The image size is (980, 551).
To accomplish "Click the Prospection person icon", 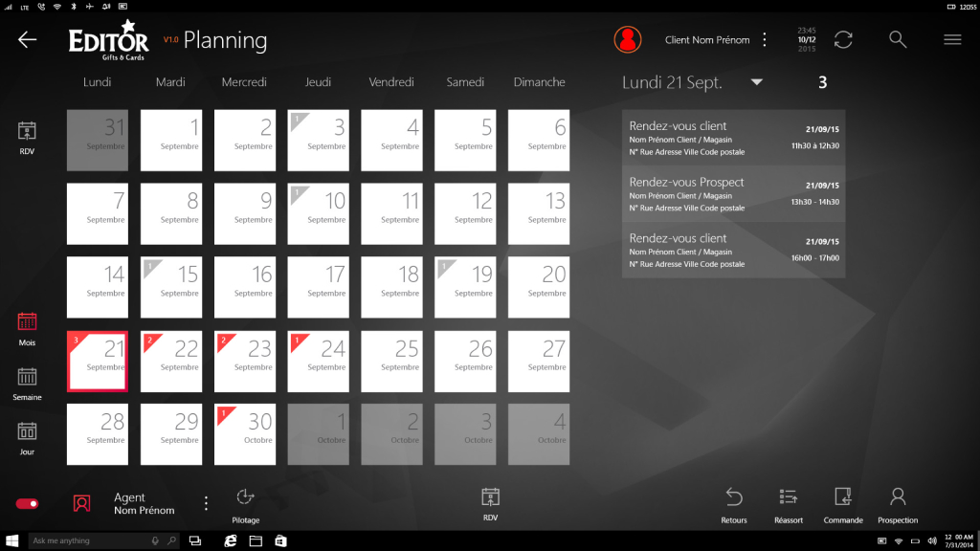I will click(x=898, y=497).
